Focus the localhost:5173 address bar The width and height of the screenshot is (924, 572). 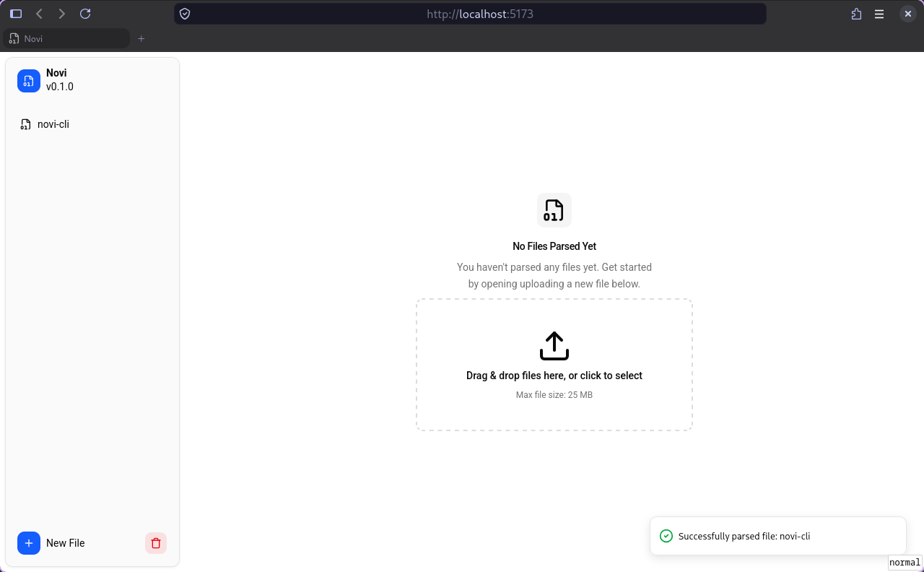(x=470, y=14)
